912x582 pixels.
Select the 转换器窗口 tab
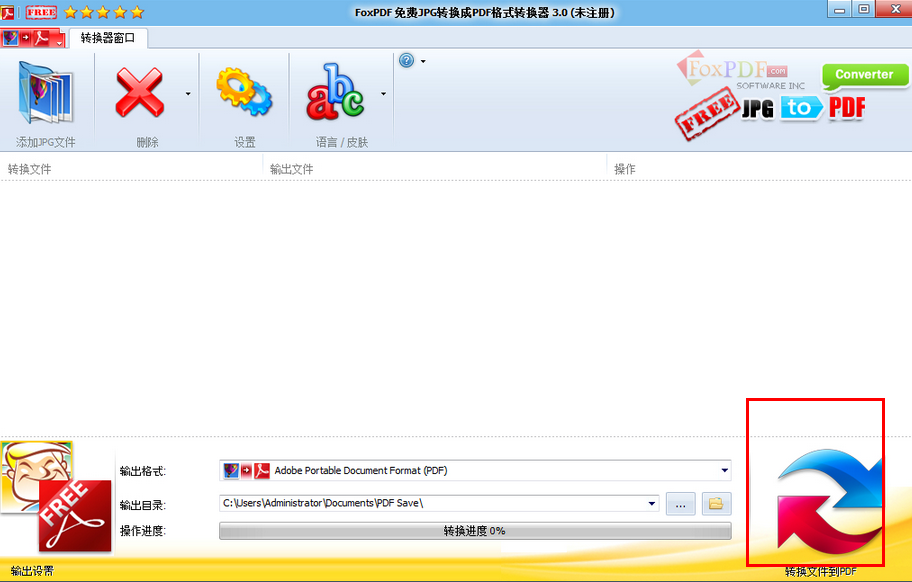point(108,38)
